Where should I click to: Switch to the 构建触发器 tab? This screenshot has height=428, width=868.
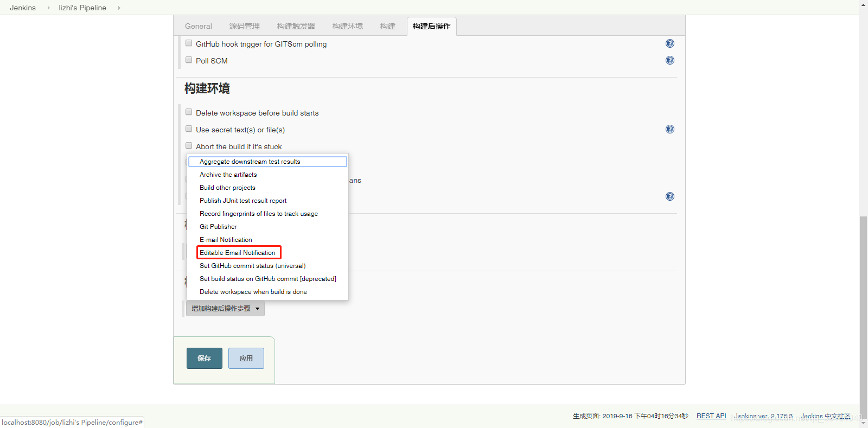tap(296, 26)
